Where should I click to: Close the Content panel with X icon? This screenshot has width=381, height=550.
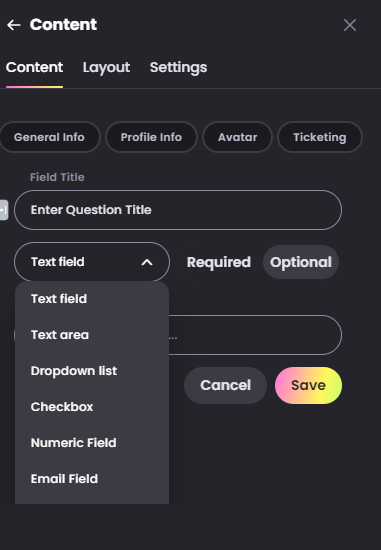tap(350, 25)
